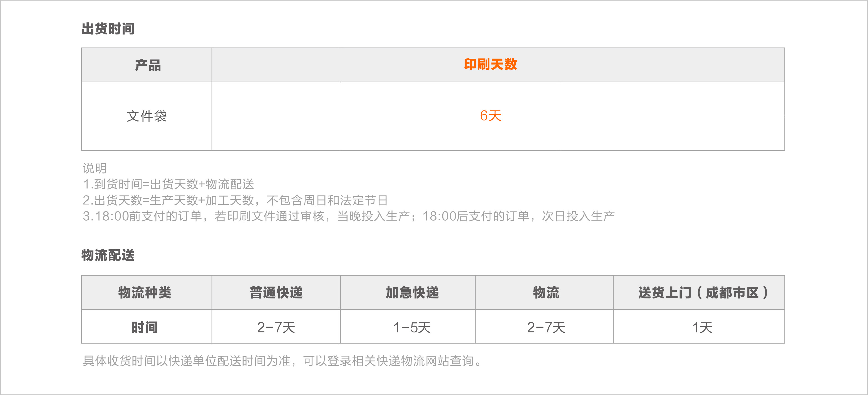Click the 1天 door delivery time
Viewport: 868px width, 395px height.
click(702, 327)
